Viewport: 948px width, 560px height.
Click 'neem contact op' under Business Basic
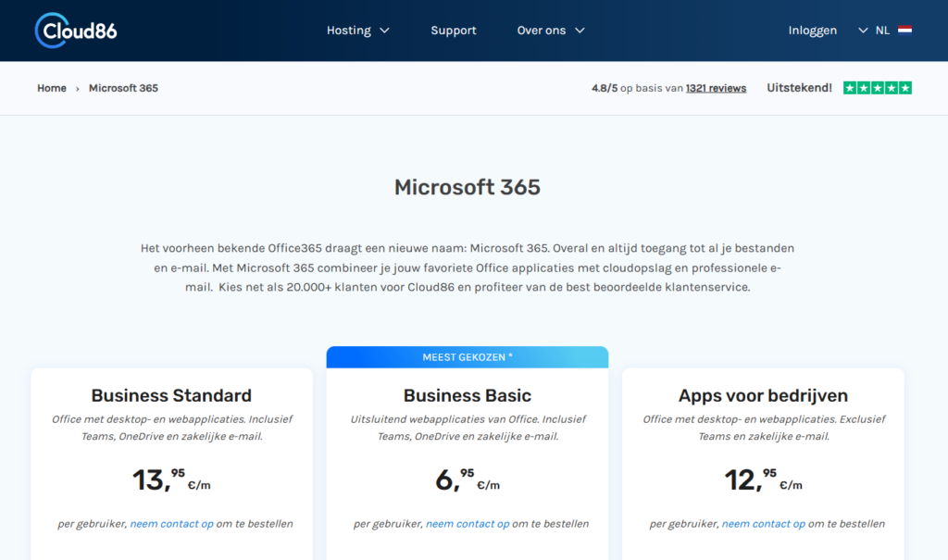pyautogui.click(x=468, y=524)
